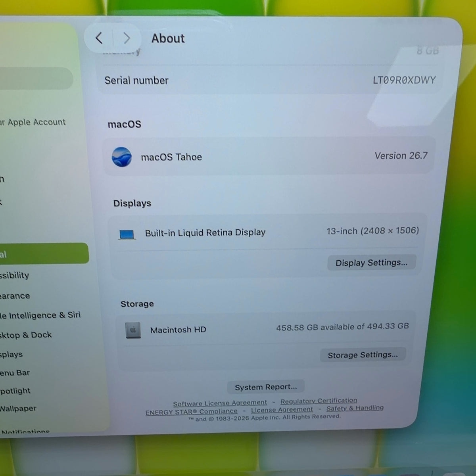Open Desktop & Dock settings
Viewport: 476px width, 476px height.
point(26,335)
